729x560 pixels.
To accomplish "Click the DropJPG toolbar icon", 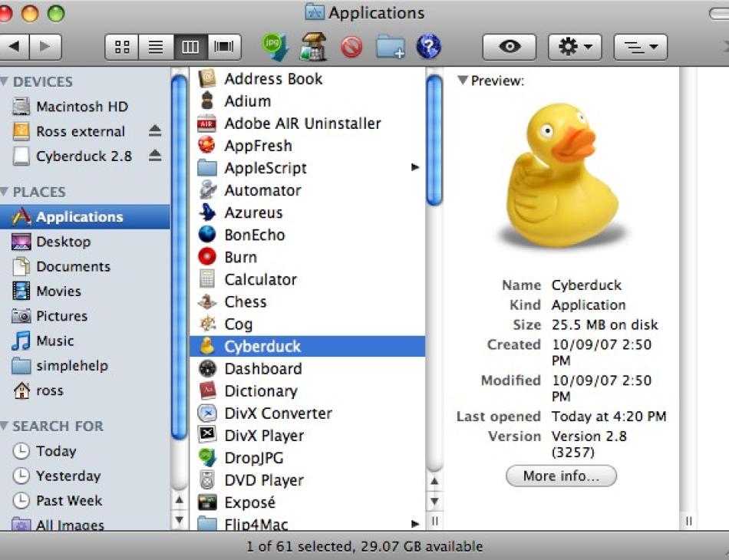I will click(x=275, y=47).
